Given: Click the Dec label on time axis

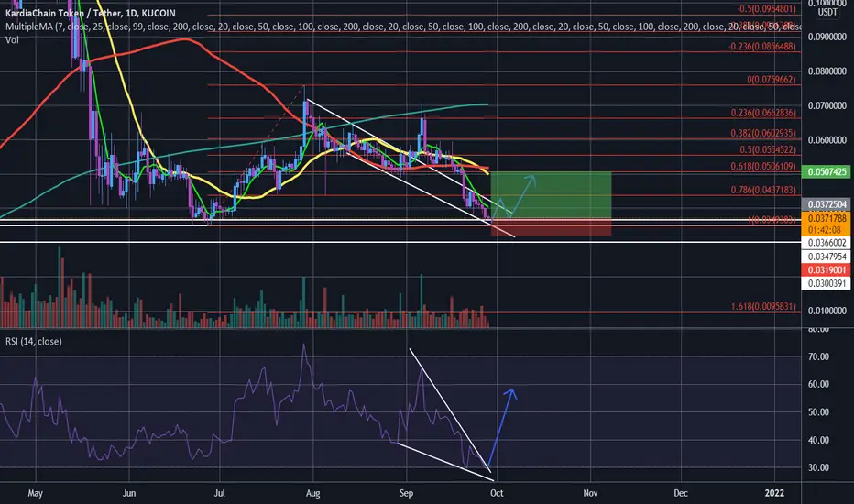Looking at the screenshot, I should pyautogui.click(x=681, y=493).
